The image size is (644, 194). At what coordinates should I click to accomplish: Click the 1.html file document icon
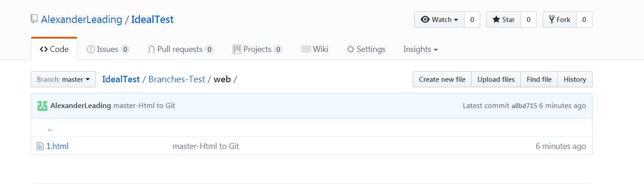[x=40, y=146]
